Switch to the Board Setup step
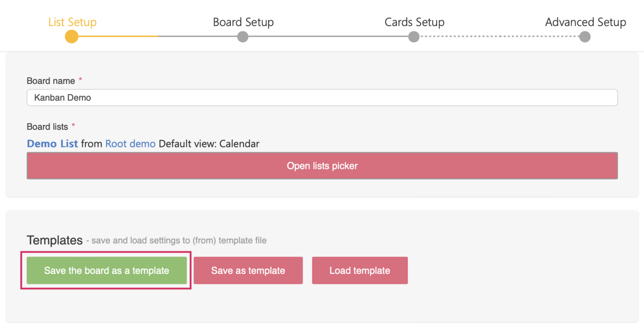The image size is (644, 330). 243,22
